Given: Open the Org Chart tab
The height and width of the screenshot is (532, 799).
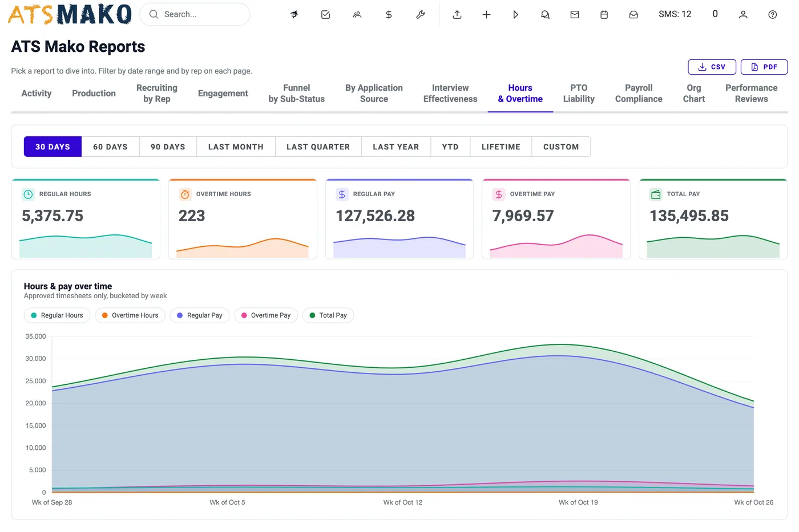Looking at the screenshot, I should coord(694,94).
